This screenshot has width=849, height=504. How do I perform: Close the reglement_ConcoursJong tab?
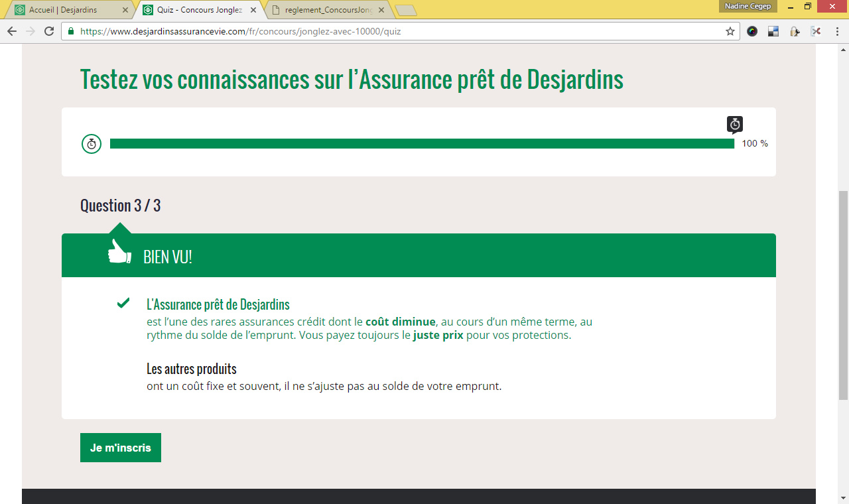pos(381,10)
